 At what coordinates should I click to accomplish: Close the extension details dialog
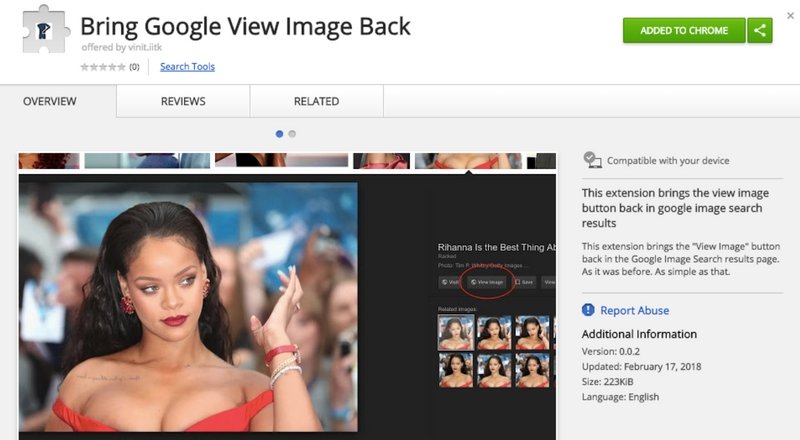coord(790,16)
